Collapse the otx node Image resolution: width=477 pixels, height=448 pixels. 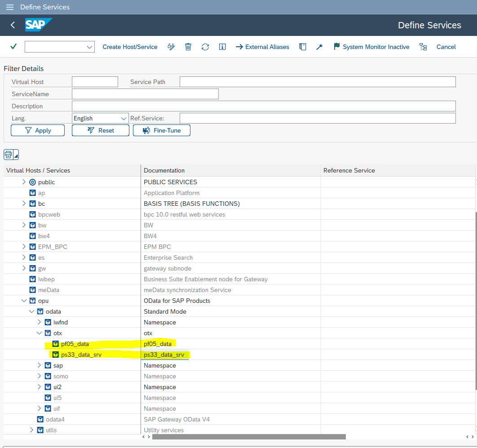point(39,333)
